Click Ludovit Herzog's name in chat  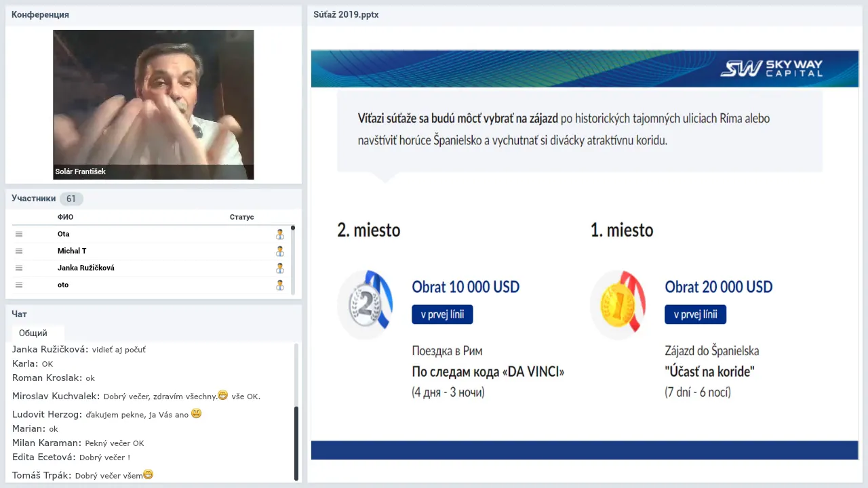[47, 414]
